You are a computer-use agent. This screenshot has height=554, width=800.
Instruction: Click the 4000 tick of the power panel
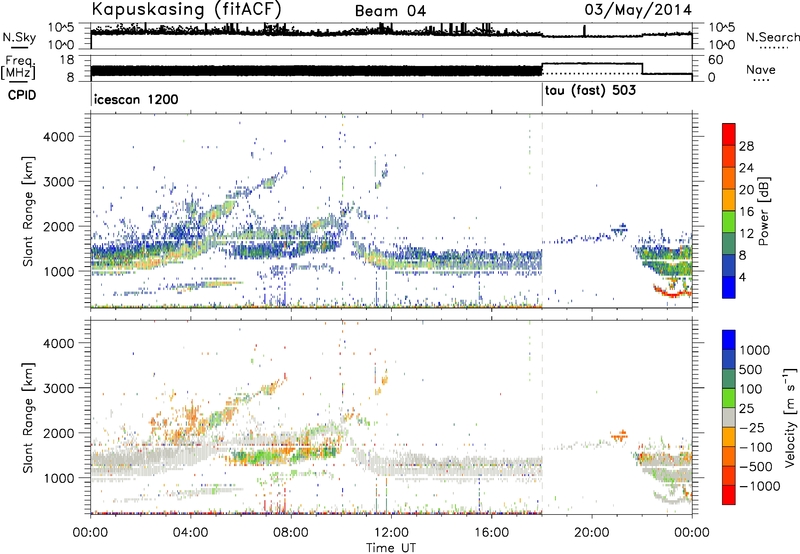click(59, 137)
